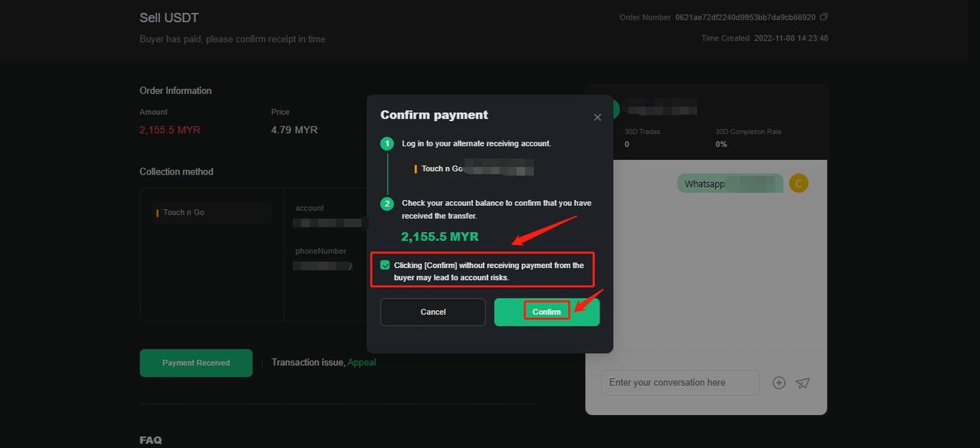Viewport: 980px width, 448px height.
Task: Close the Confirm payment dialog
Action: pos(597,117)
